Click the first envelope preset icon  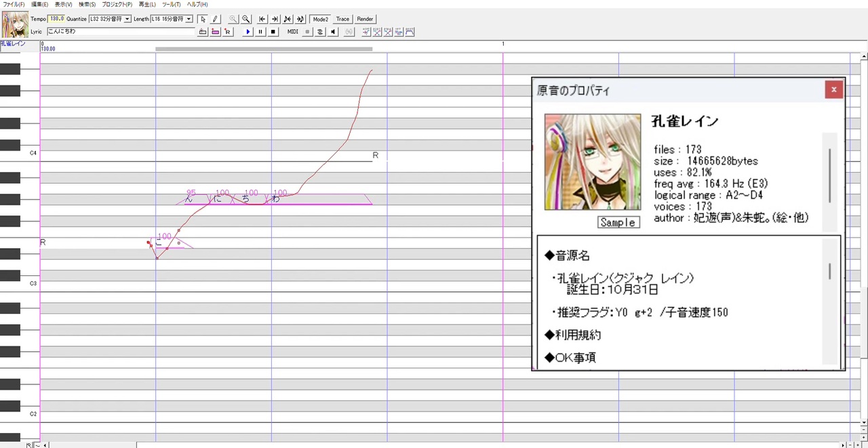(366, 32)
